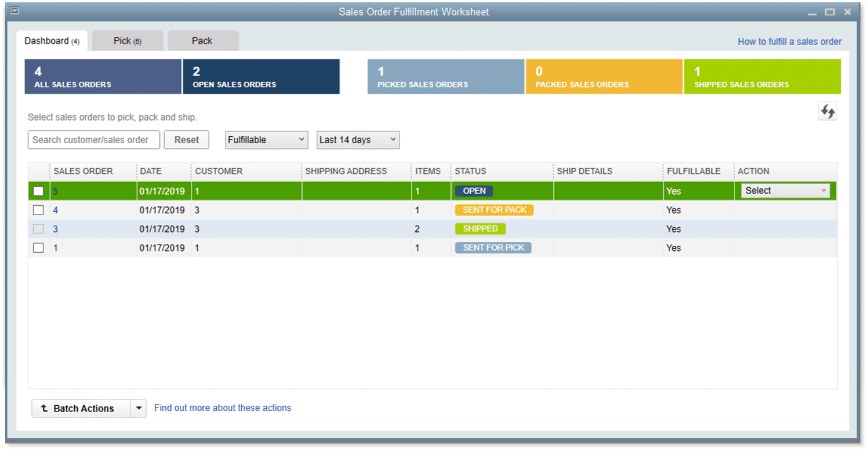Click the DATE column header

click(151, 172)
